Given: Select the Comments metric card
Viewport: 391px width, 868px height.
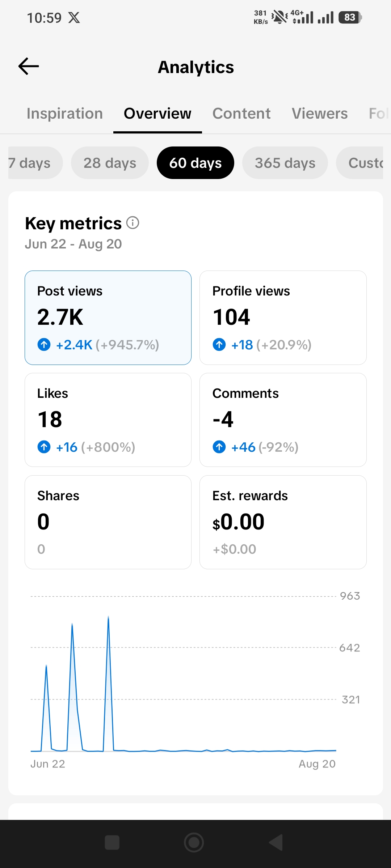Looking at the screenshot, I should [x=283, y=420].
